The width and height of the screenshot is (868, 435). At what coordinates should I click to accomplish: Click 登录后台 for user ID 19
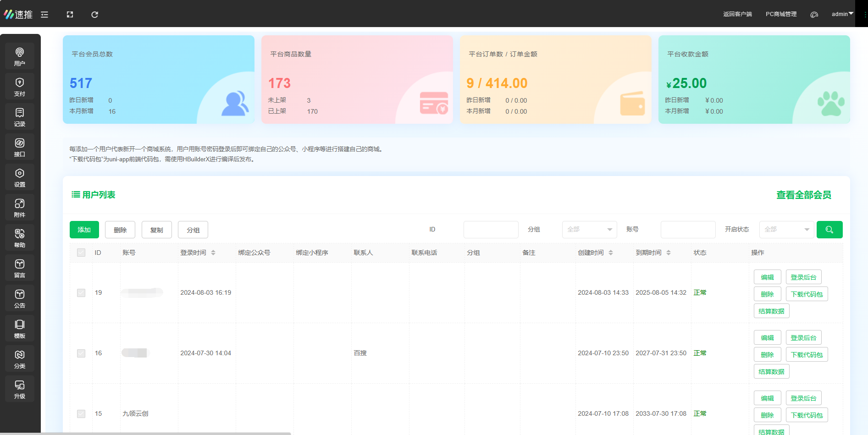[x=804, y=277]
